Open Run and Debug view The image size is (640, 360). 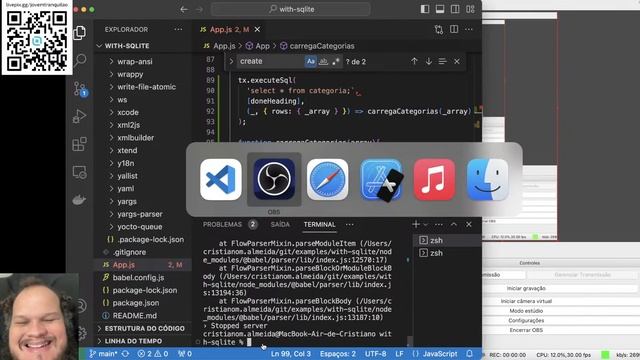[80, 116]
